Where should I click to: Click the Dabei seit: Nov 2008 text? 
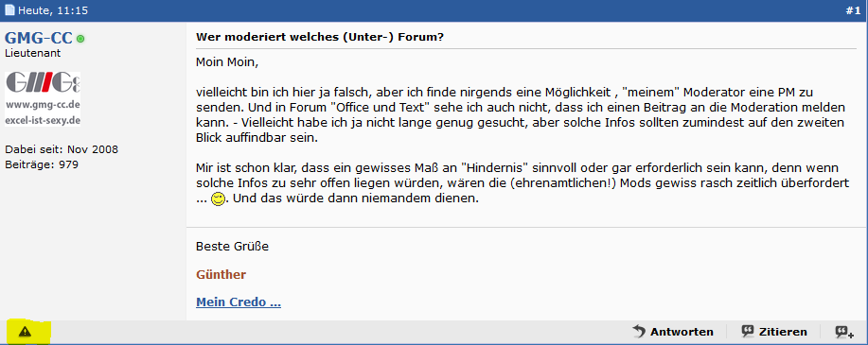pos(62,149)
